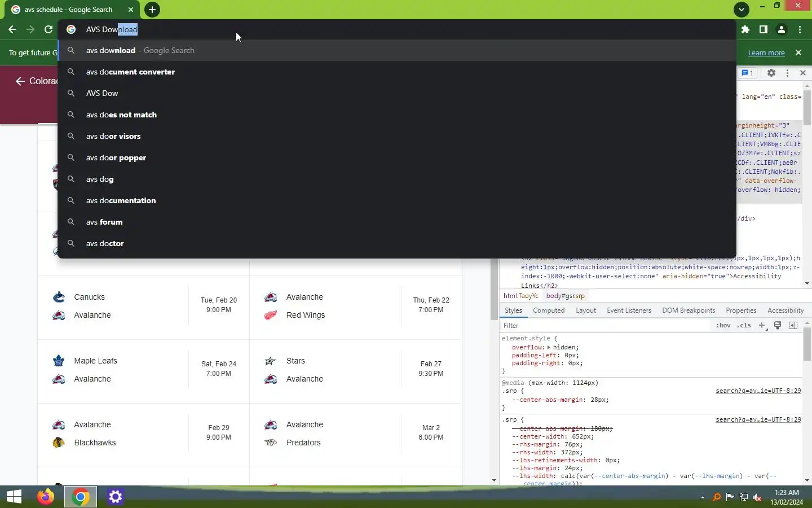Open the Chrome profile menu
The width and height of the screenshot is (812, 508).
[x=782, y=29]
